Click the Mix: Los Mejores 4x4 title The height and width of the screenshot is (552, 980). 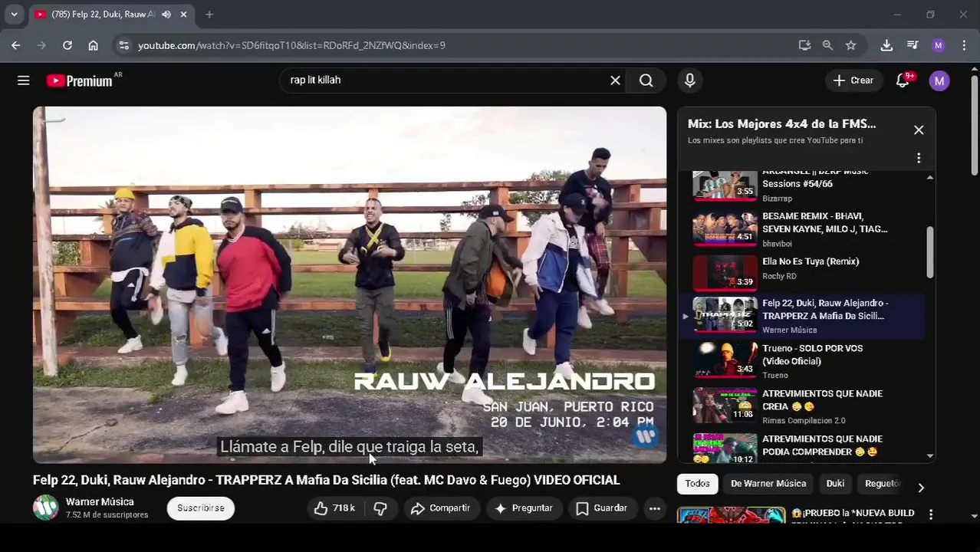click(x=781, y=123)
